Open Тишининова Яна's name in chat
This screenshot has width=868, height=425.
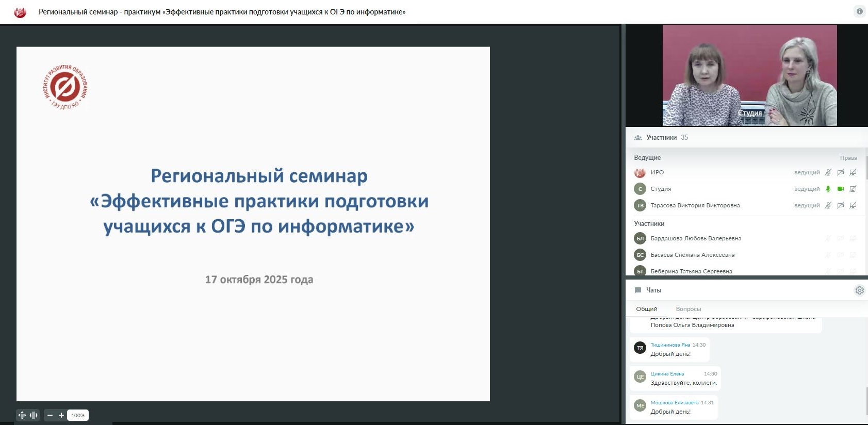point(670,345)
